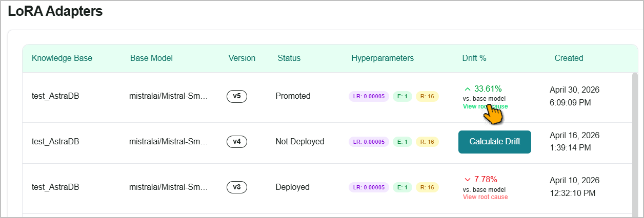The width and height of the screenshot is (644, 218).
Task: Click the Status column header
Action: (289, 58)
